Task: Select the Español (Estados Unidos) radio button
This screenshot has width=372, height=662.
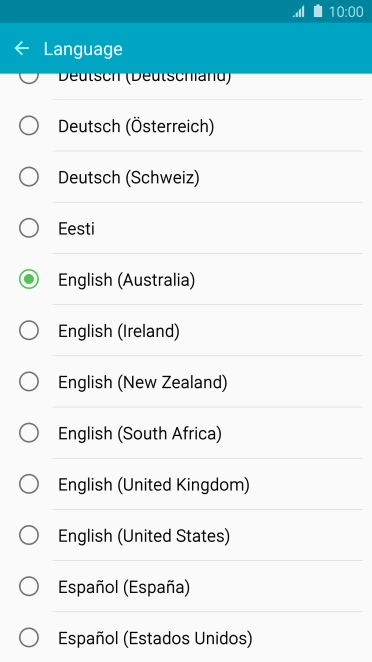Action: (x=29, y=638)
